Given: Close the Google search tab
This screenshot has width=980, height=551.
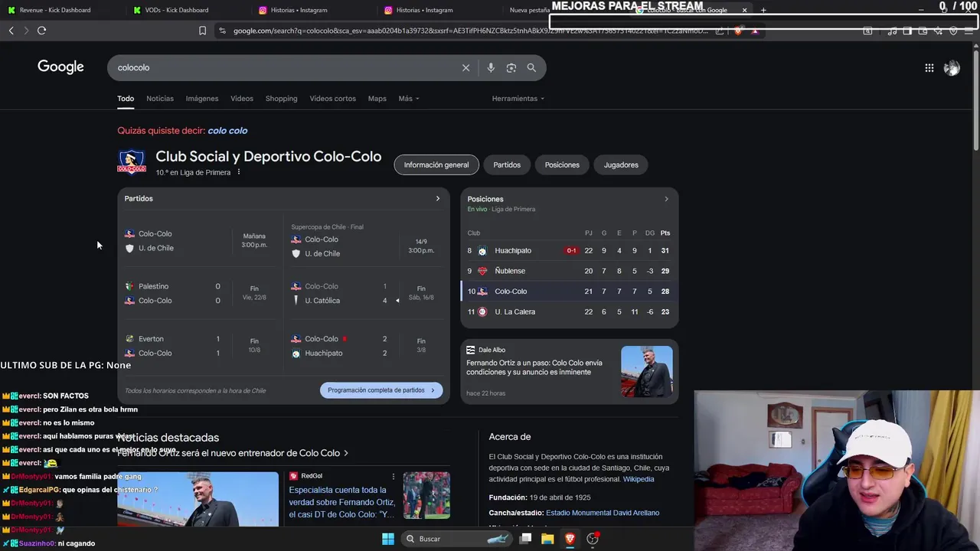Looking at the screenshot, I should pos(744,10).
